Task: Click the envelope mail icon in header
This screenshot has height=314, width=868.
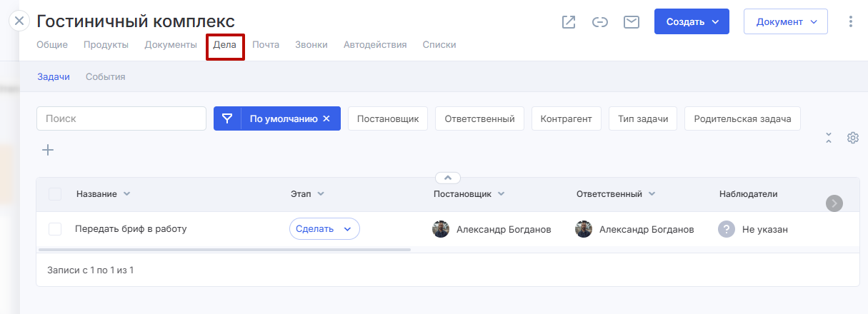Action: pos(631,22)
